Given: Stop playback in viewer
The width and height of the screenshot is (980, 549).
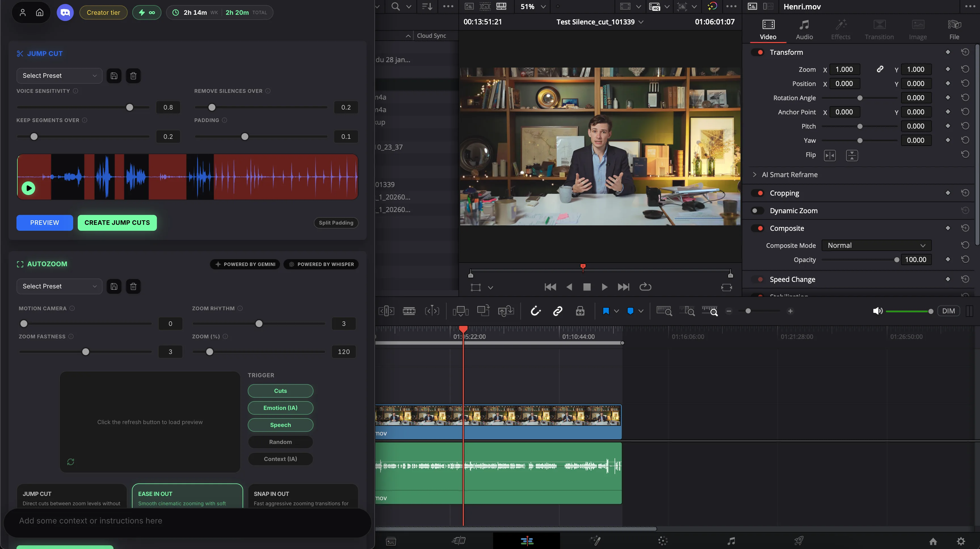Looking at the screenshot, I should tap(587, 287).
